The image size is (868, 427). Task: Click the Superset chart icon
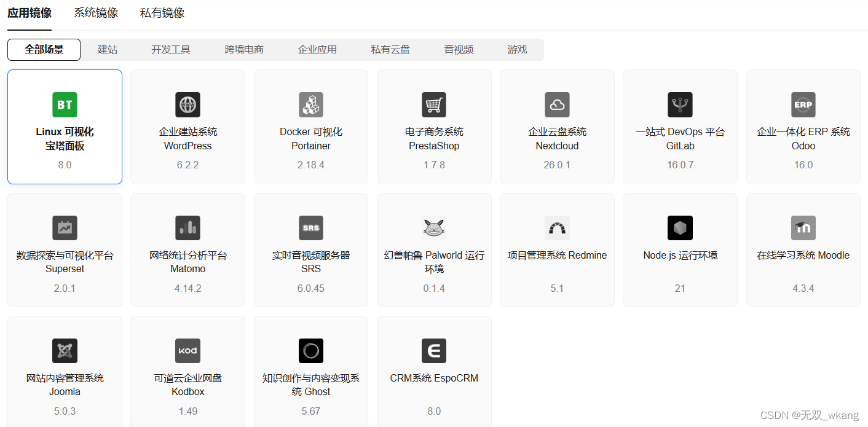coord(65,228)
